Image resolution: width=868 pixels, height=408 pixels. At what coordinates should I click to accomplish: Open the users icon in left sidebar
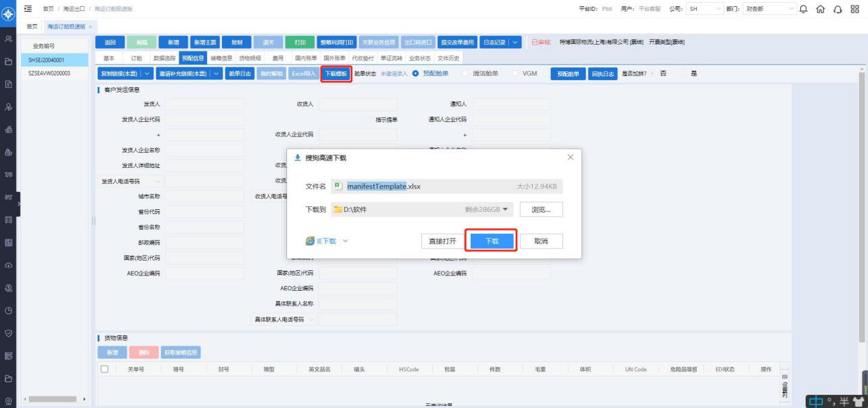(x=8, y=40)
